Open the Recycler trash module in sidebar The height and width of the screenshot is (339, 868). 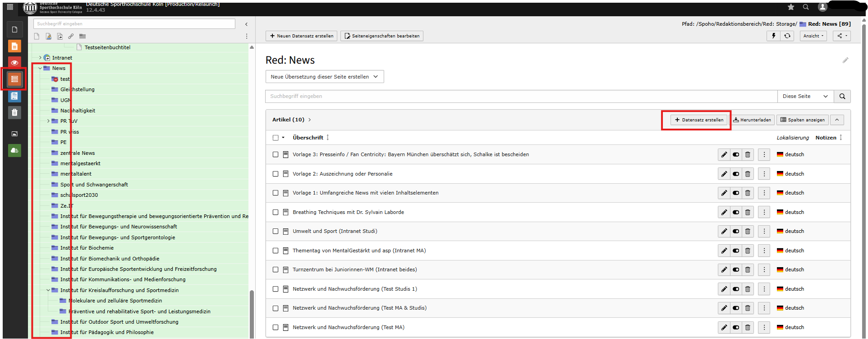14,112
